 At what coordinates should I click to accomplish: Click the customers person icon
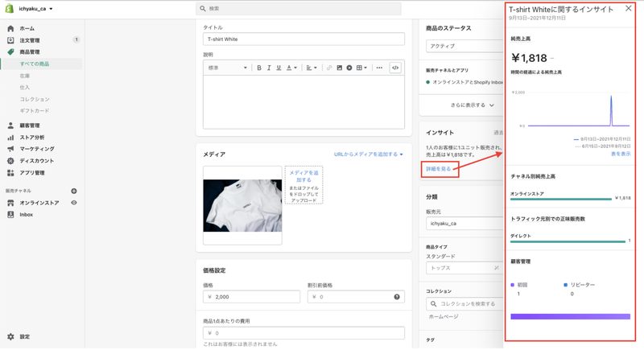pos(10,126)
